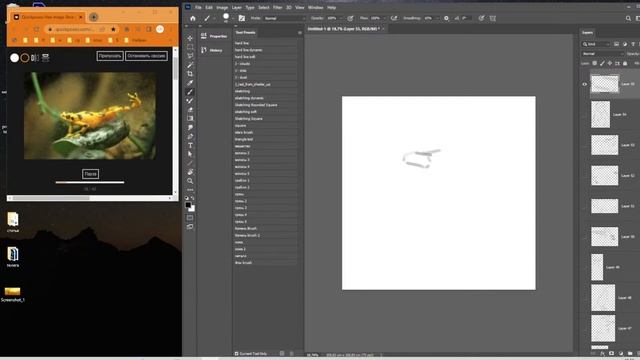Select the Move tool

pyautogui.click(x=190, y=38)
